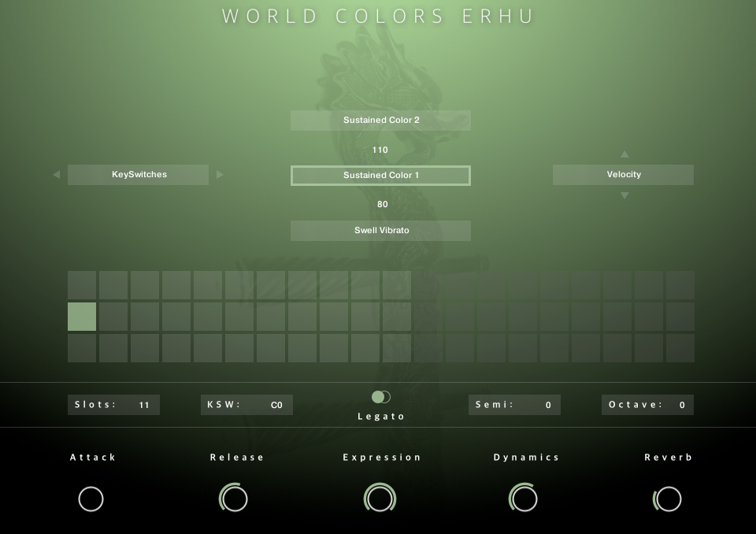Open the KeySwitches mode dropdown

139,175
